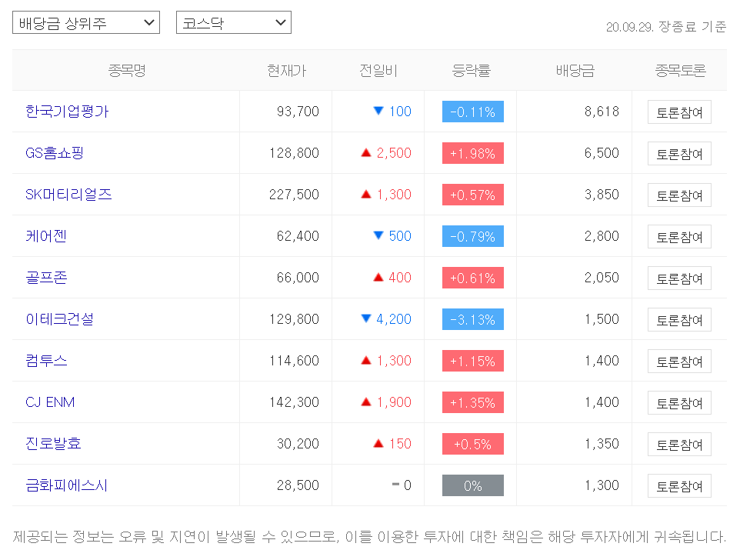The height and width of the screenshot is (560, 740).
Task: Open the 골프존 stock link
Action: [x=46, y=278]
